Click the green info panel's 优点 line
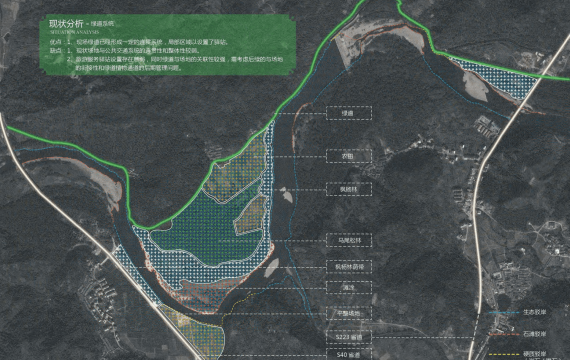Screen dimensions: 570x360 coord(139,42)
